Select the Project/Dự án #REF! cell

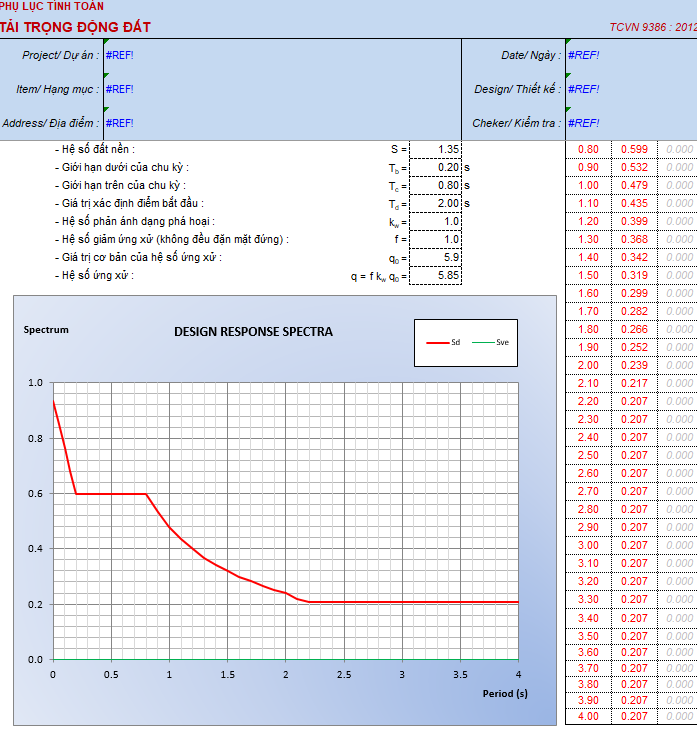(x=283, y=56)
